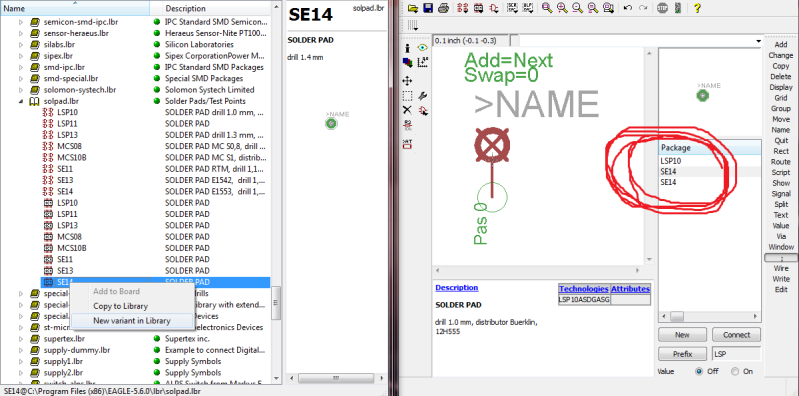This screenshot has width=799, height=396.
Task: Open the command line history dropdown arrow
Action: tap(758, 41)
